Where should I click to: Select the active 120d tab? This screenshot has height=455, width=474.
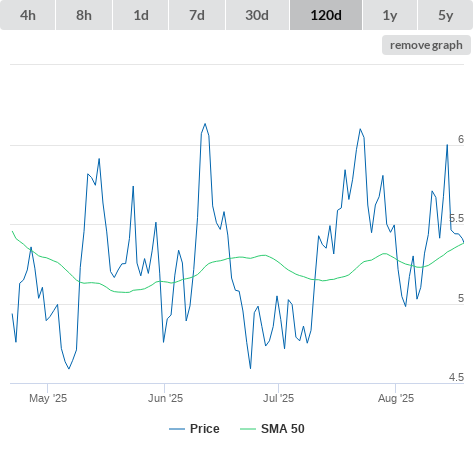coord(326,15)
